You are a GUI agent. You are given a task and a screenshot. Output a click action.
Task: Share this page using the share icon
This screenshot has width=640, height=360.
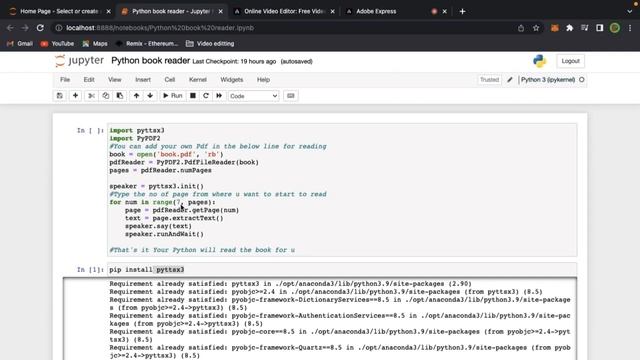[521, 28]
